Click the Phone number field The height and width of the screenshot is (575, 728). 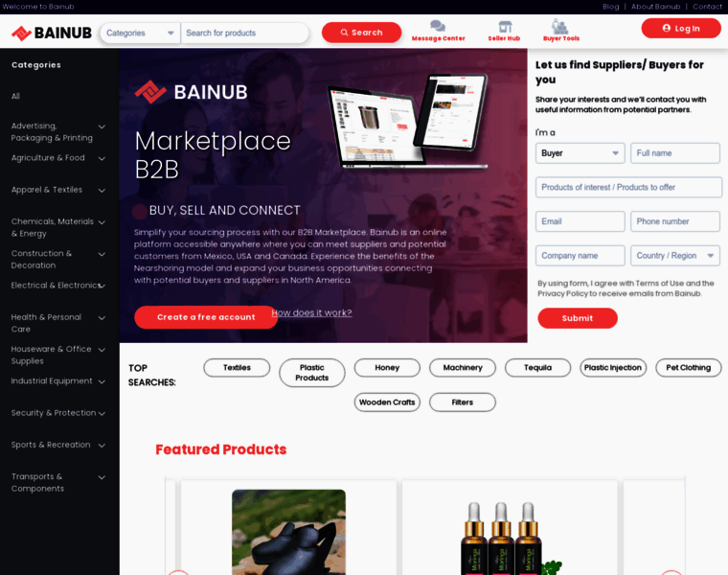coord(675,221)
